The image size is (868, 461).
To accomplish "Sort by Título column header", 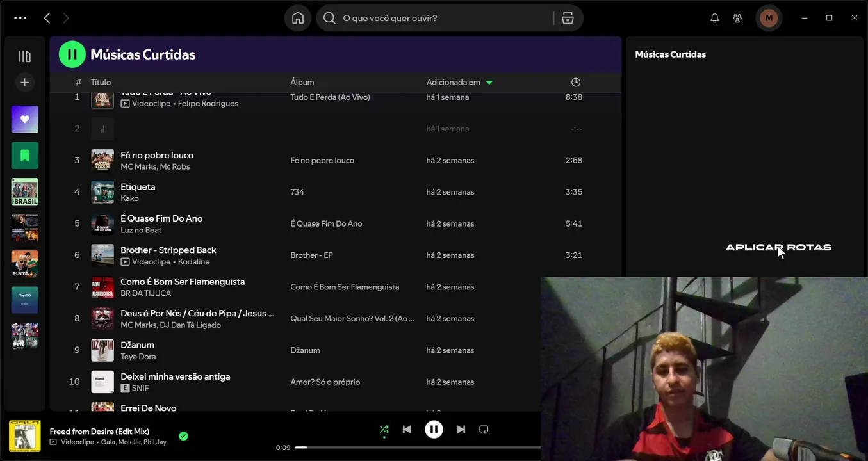I will pos(101,82).
